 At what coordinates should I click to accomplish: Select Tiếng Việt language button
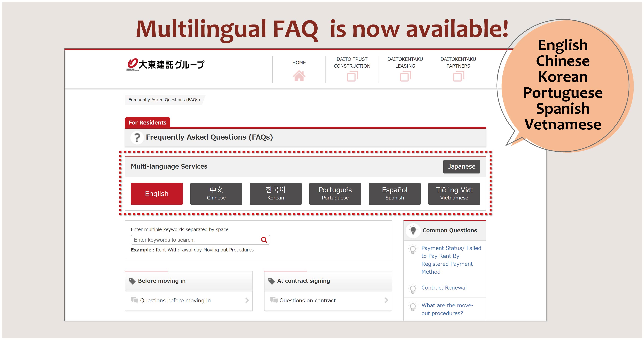click(x=454, y=194)
